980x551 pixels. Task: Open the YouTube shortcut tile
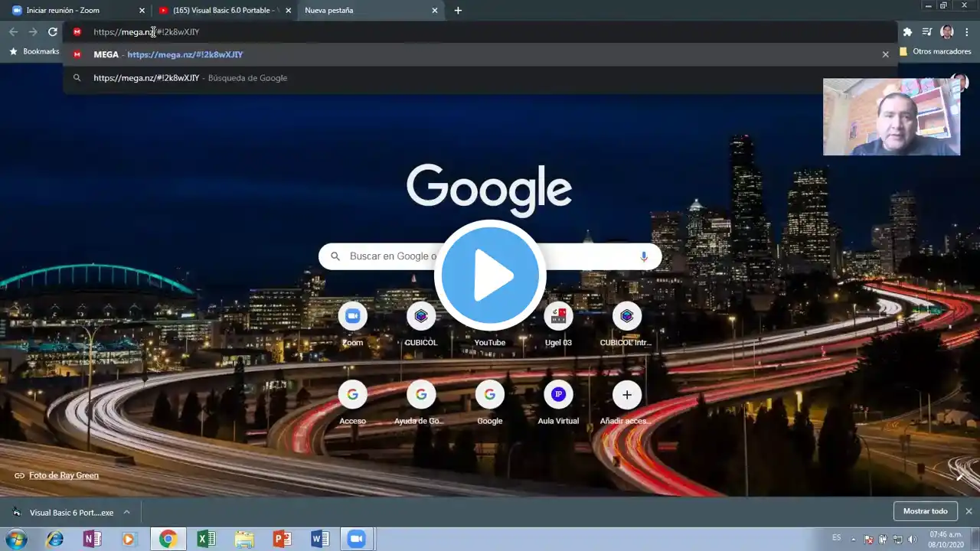[x=489, y=342]
